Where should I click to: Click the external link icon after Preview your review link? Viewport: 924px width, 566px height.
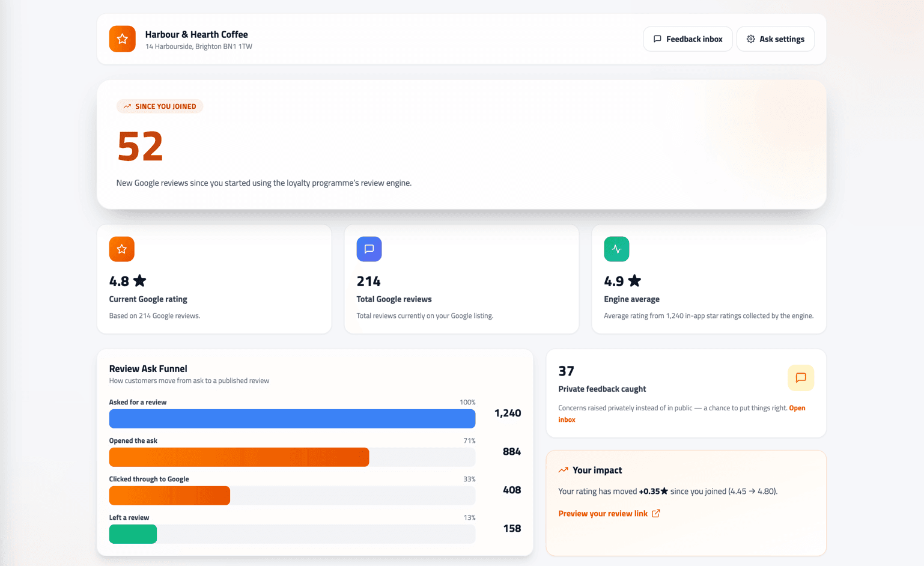tap(656, 513)
